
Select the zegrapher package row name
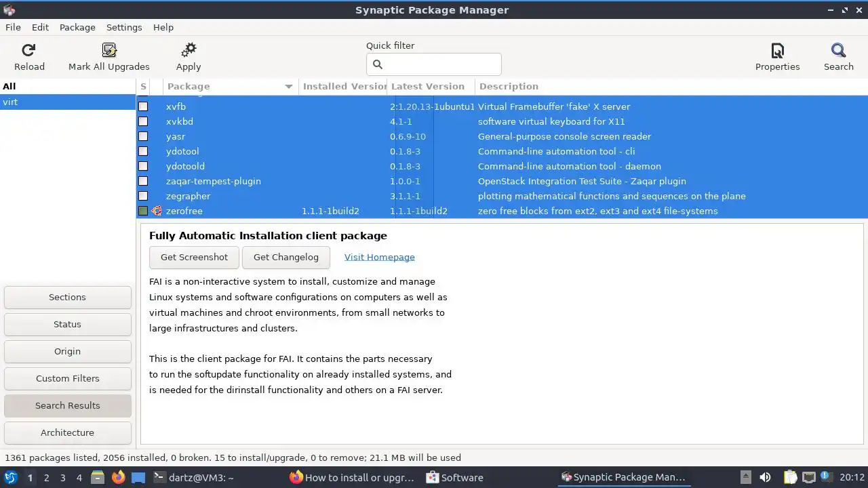pyautogui.click(x=188, y=196)
